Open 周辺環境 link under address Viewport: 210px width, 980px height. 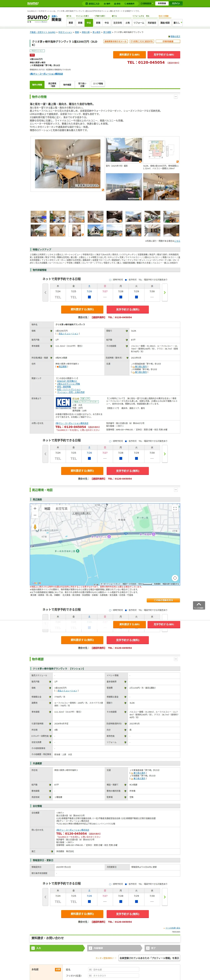coord(62,366)
